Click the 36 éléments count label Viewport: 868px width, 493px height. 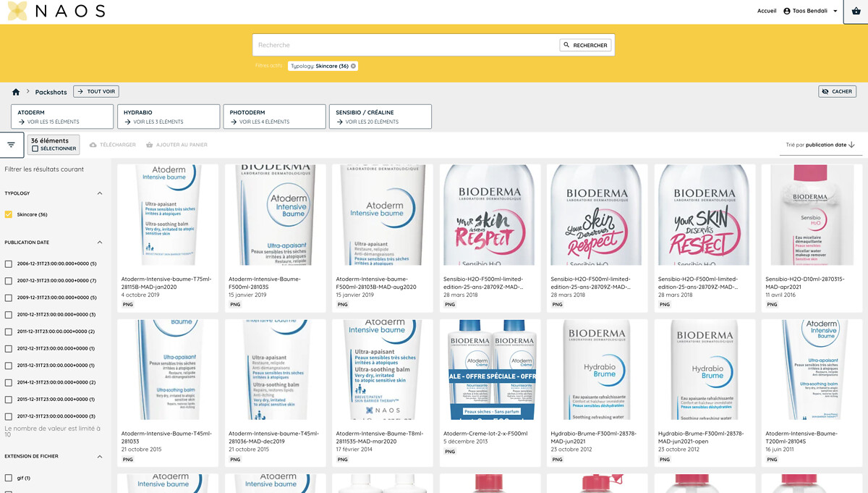coord(50,140)
